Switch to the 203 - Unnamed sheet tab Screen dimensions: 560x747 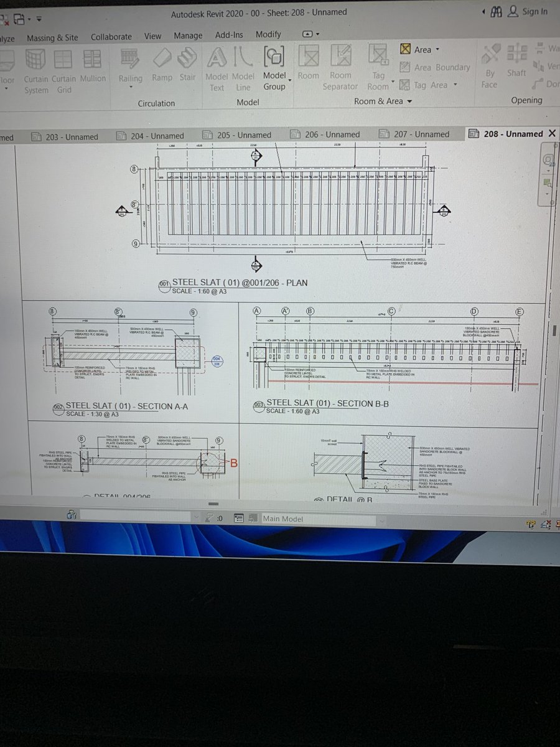(65, 137)
